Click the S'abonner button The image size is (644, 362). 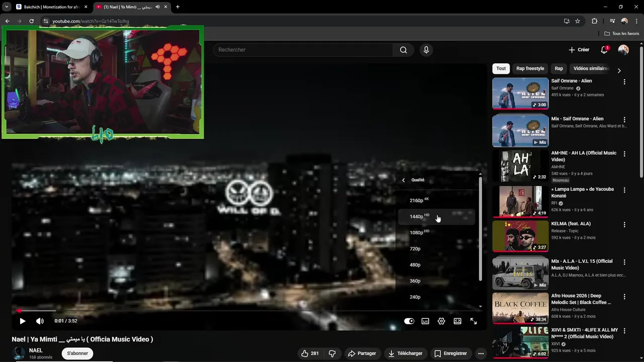point(77,353)
